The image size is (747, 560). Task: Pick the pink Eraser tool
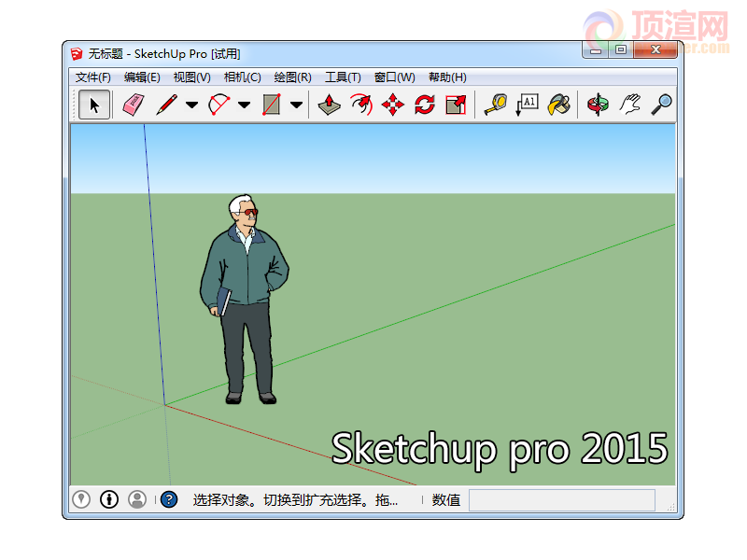(x=134, y=105)
